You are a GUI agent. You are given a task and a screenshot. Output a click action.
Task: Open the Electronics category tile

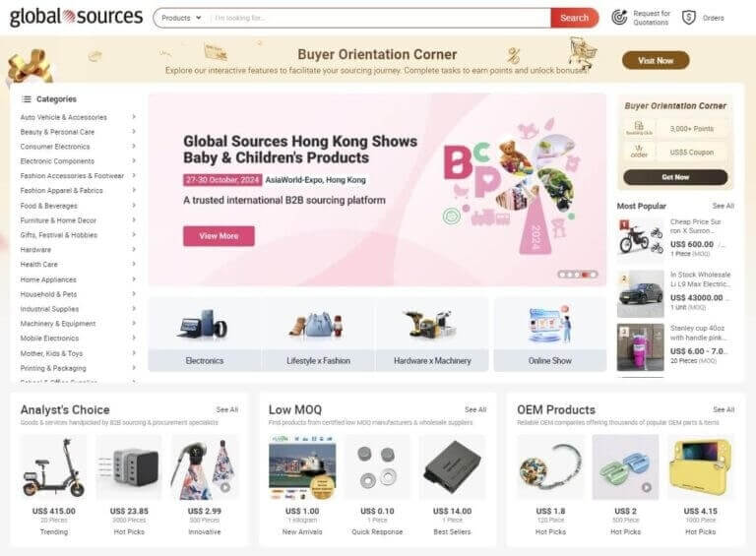[x=205, y=335]
